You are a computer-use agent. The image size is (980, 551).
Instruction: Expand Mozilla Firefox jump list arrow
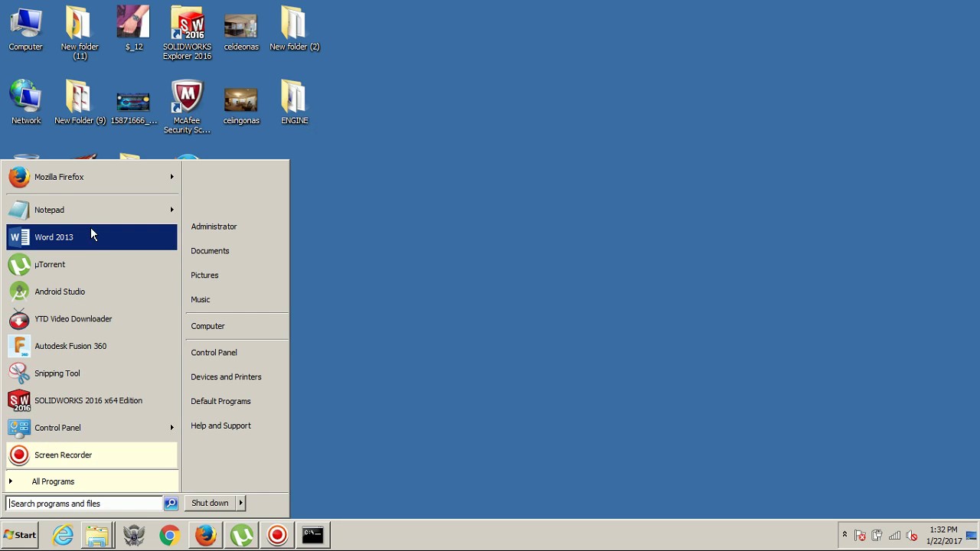pyautogui.click(x=171, y=177)
